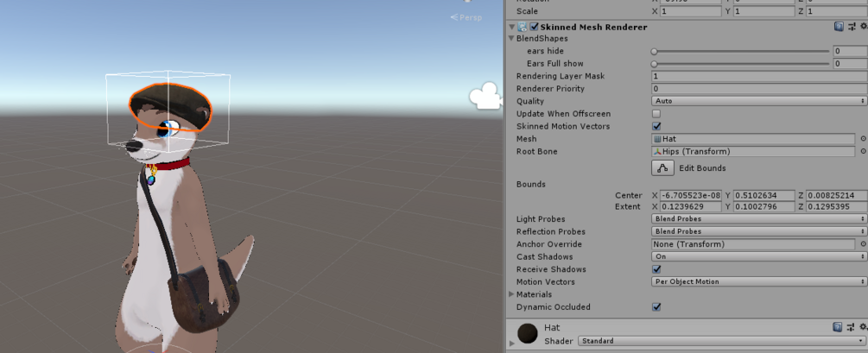The width and height of the screenshot is (868, 353).
Task: Open object picker for Mesh field
Action: (x=863, y=139)
